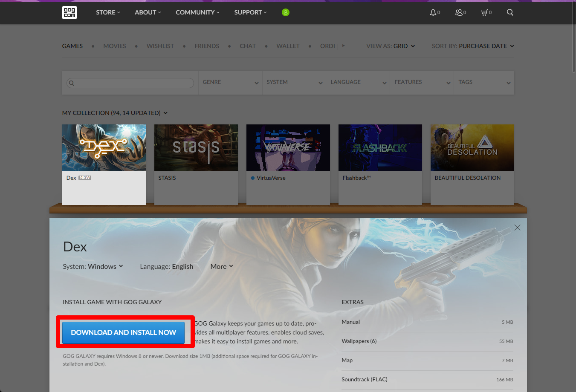Click the arrow next to ORDI tab

pyautogui.click(x=343, y=46)
